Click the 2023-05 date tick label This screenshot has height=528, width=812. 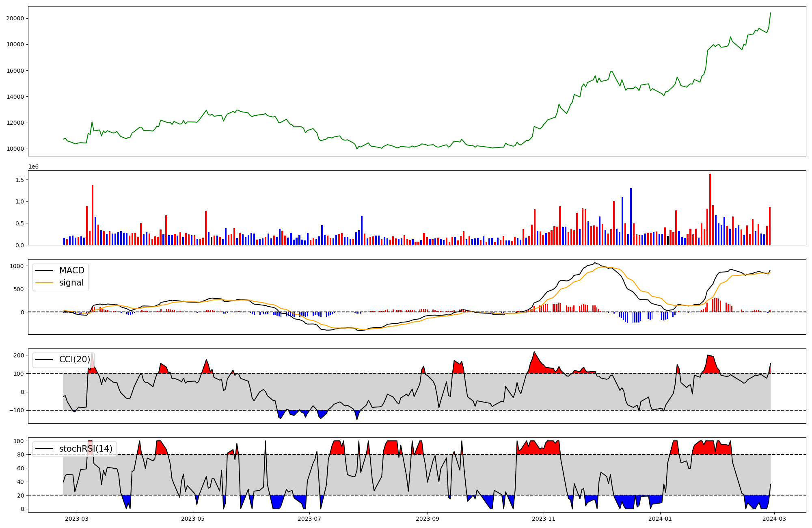(193, 519)
